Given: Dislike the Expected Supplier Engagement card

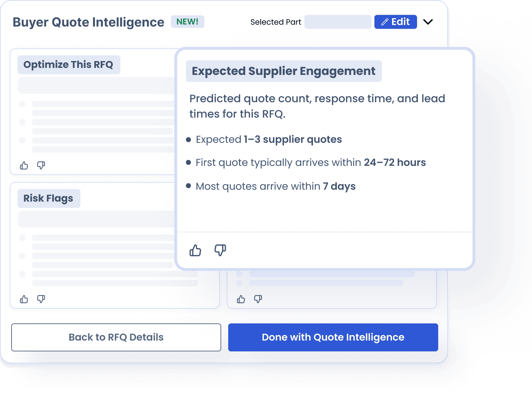Looking at the screenshot, I should 220,250.
